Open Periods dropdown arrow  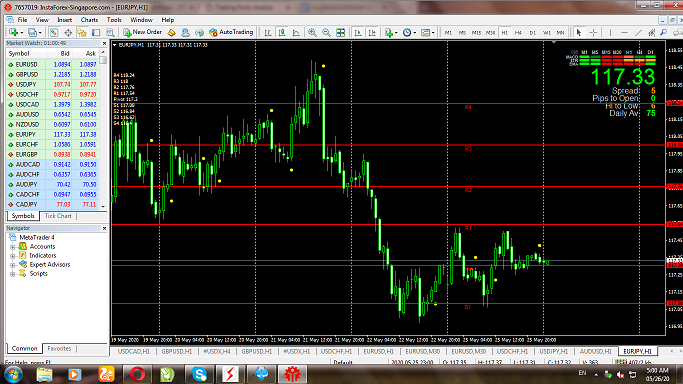[415, 33]
